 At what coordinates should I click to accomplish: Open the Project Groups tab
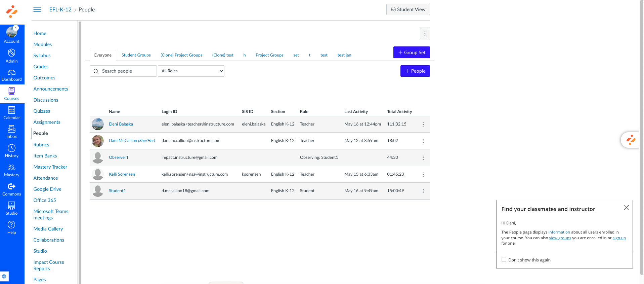coord(269,55)
